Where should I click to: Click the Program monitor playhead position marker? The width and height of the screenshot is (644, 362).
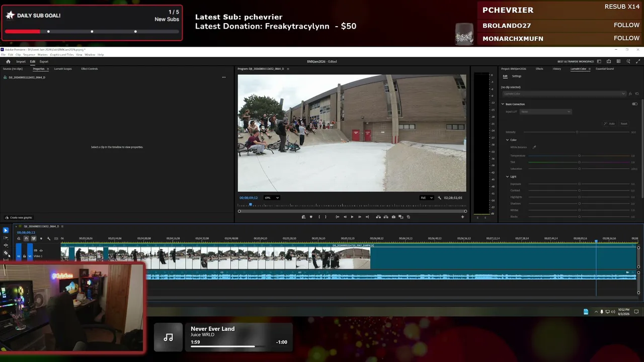251,205
